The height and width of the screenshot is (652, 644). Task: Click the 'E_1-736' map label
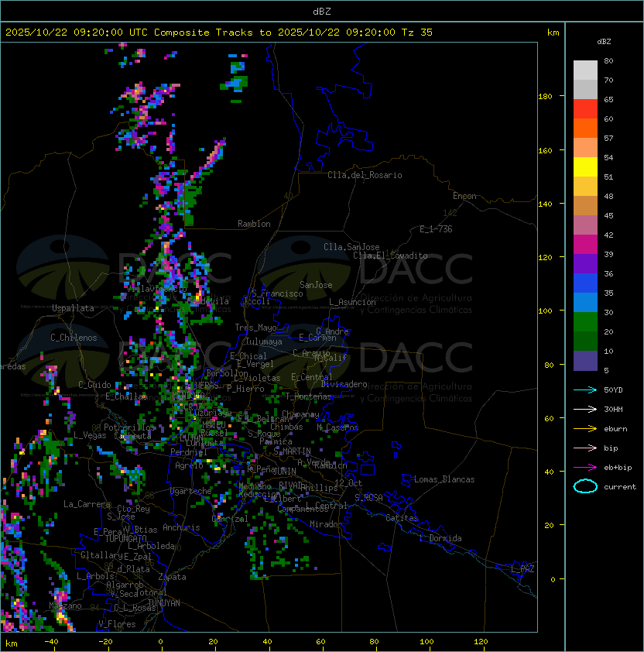[436, 229]
